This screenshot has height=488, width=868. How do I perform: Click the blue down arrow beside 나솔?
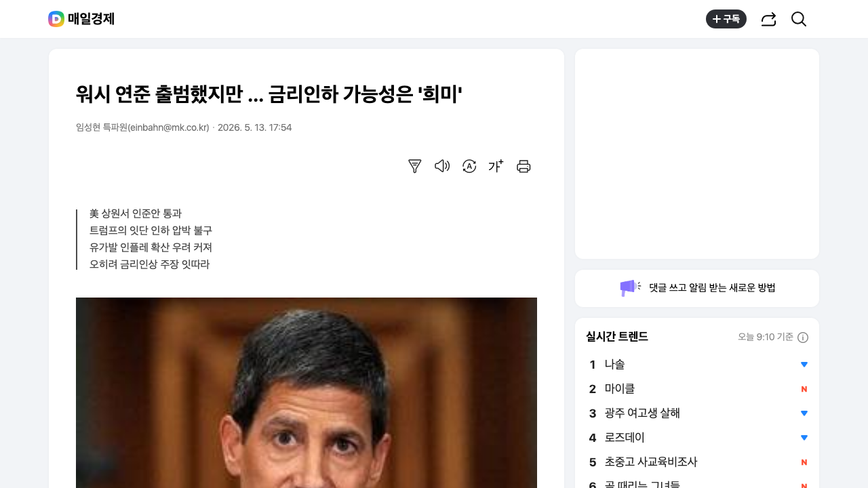(x=804, y=365)
